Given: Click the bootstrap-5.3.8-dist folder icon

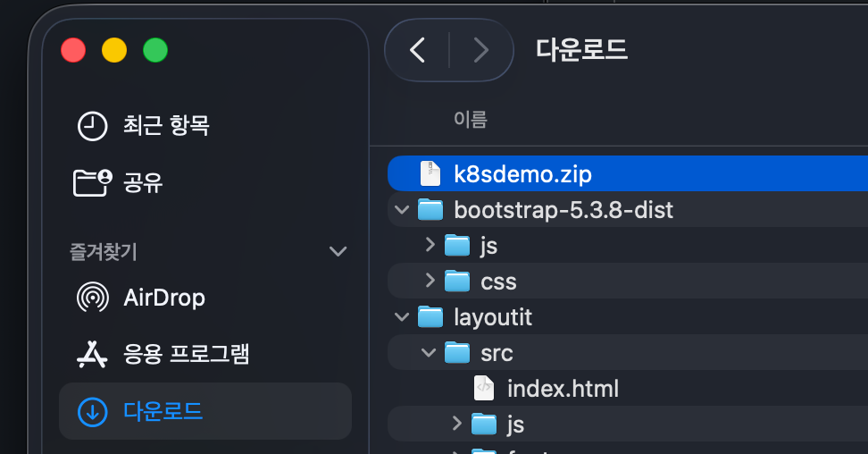Looking at the screenshot, I should (431, 210).
